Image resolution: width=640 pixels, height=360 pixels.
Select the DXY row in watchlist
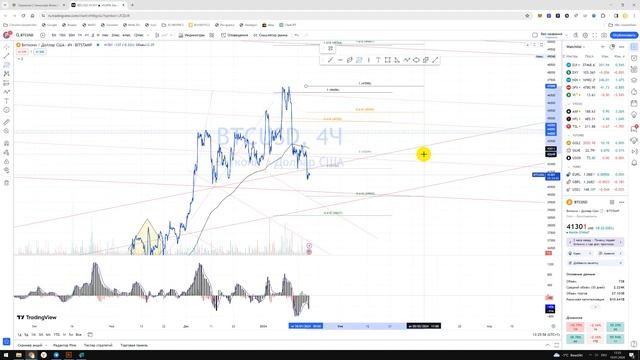coord(595,72)
